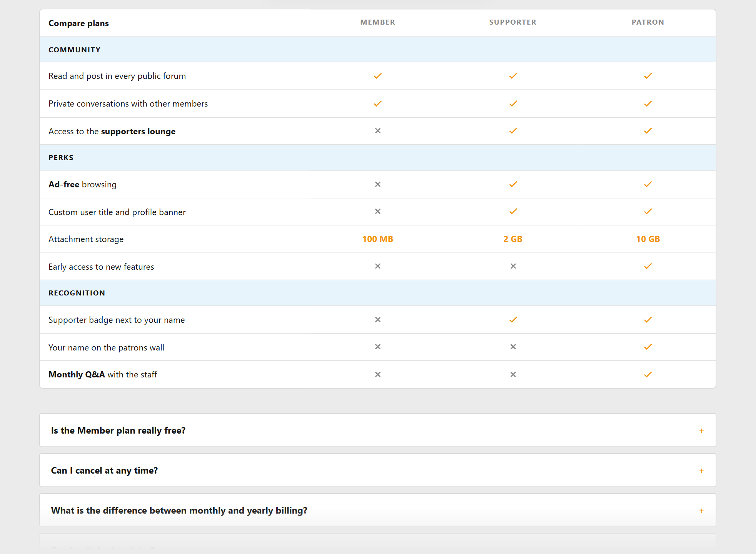Open the 'Can I cancel at any time?' question
This screenshot has height=554, width=756.
[x=378, y=471]
